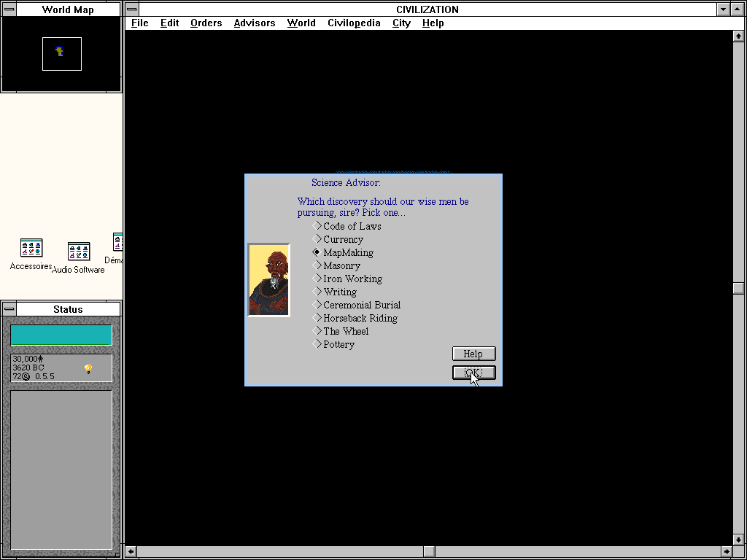
Task: Open the Civilopedia menu
Action: (354, 23)
